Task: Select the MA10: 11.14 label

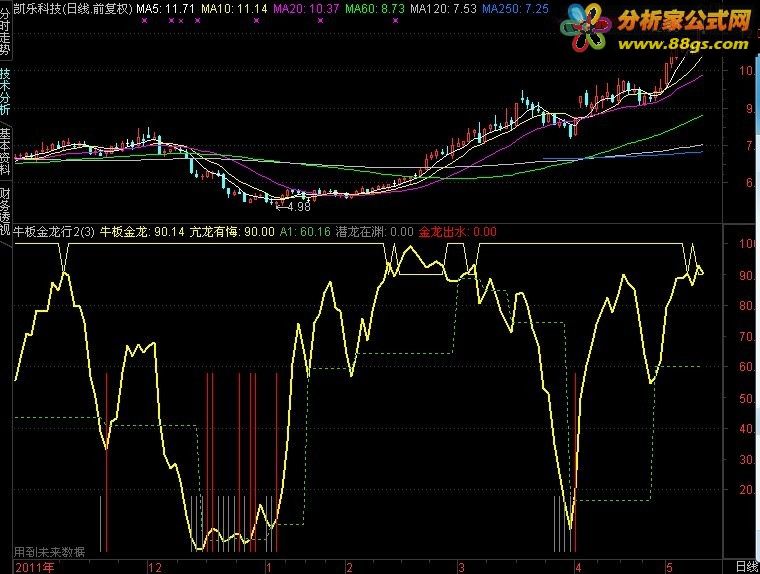Action: [x=234, y=8]
